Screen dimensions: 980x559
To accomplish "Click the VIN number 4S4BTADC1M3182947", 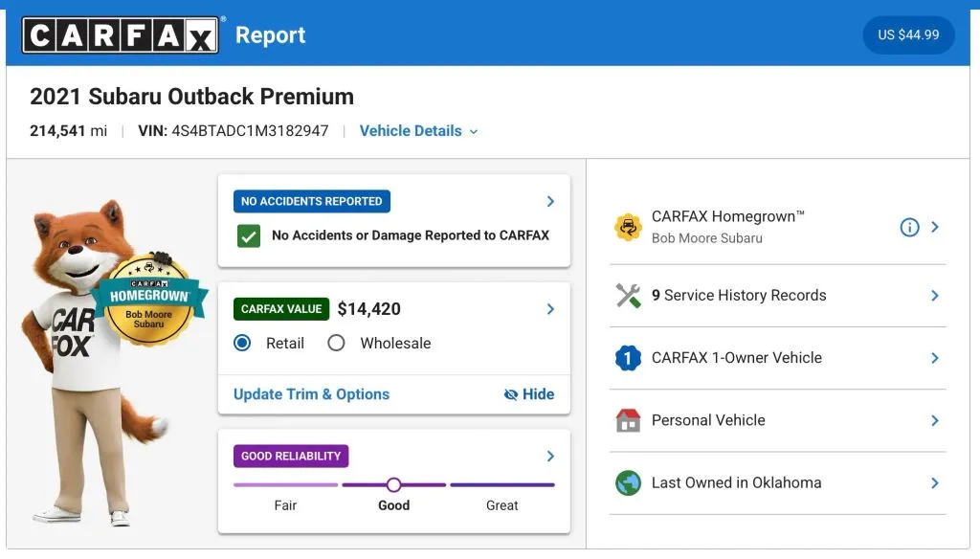I will [x=250, y=131].
